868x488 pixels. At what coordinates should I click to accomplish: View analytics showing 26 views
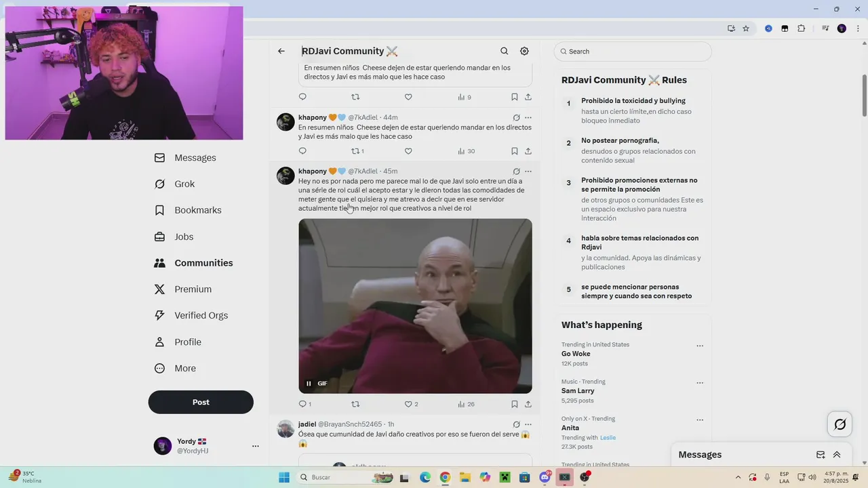(466, 404)
